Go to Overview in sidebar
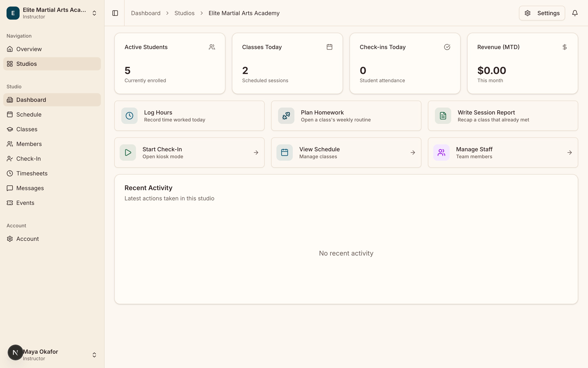This screenshot has width=588, height=368. pos(52,49)
